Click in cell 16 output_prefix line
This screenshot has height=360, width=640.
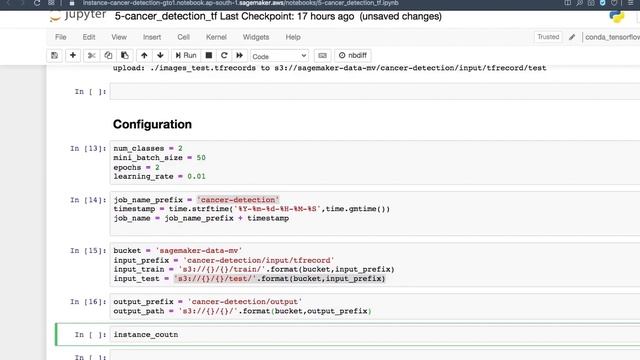point(207,301)
